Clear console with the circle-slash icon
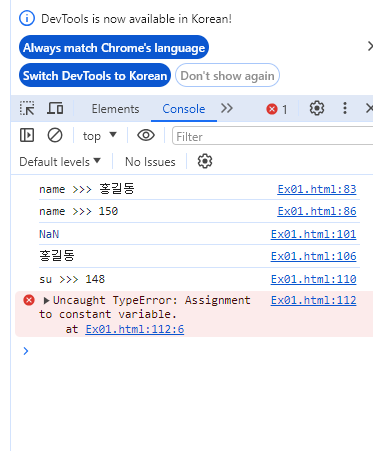This screenshot has width=373, height=451. pos(55,135)
